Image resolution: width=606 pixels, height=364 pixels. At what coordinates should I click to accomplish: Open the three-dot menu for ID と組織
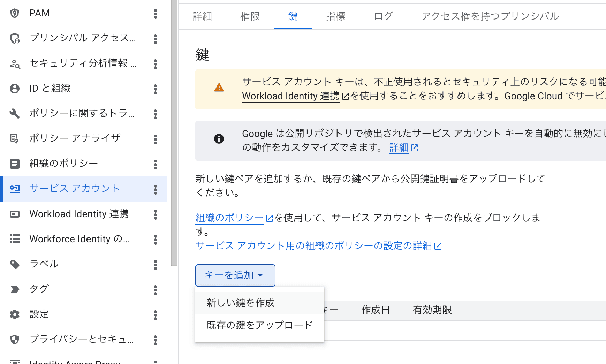coord(156,89)
